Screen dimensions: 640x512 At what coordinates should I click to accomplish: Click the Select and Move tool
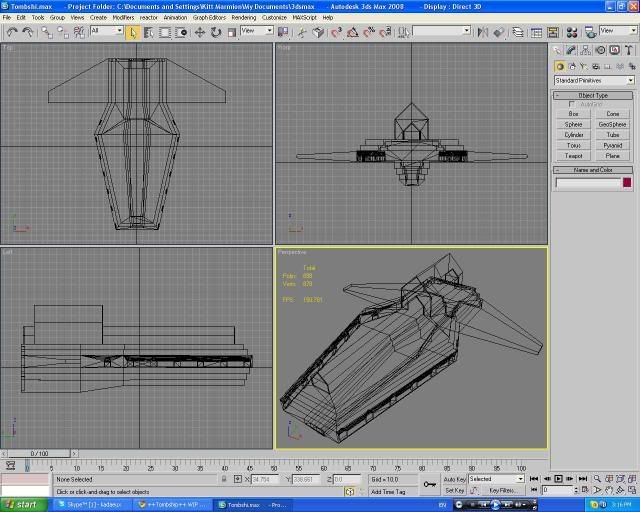200,32
